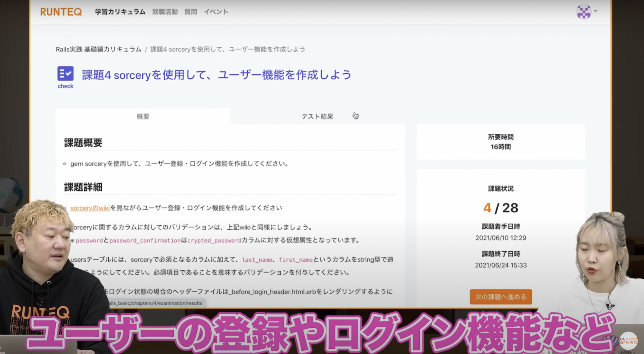Click the 課題概要 heading
Screen dimensions: 644x354
coord(83,143)
